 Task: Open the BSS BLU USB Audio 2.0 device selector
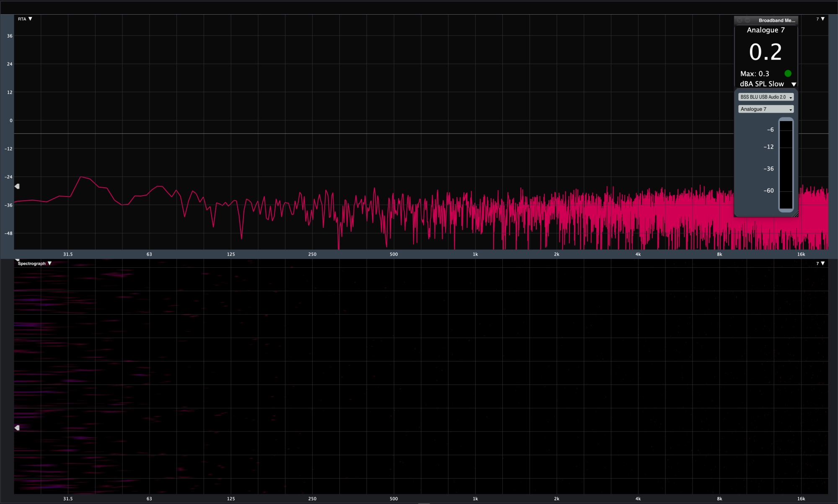(x=766, y=97)
